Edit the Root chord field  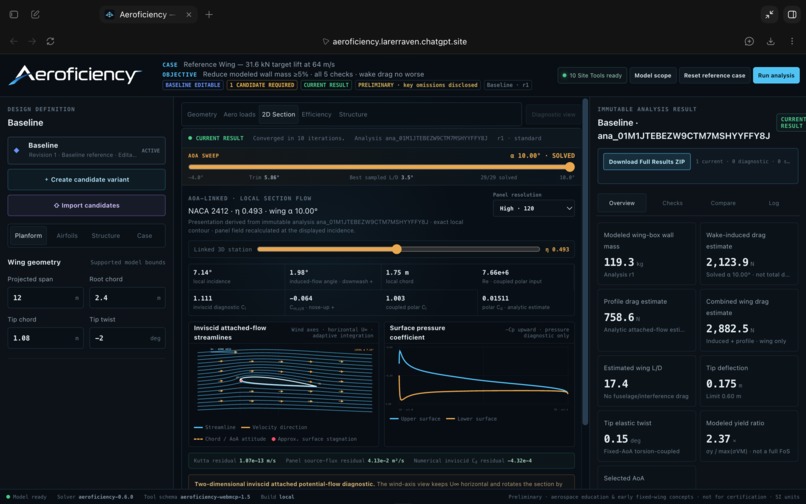click(x=127, y=297)
